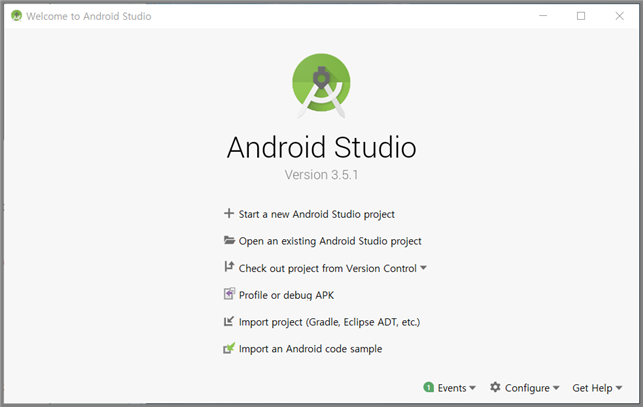Open the Get Help dropdown arrow
The height and width of the screenshot is (407, 643).
tap(619, 388)
